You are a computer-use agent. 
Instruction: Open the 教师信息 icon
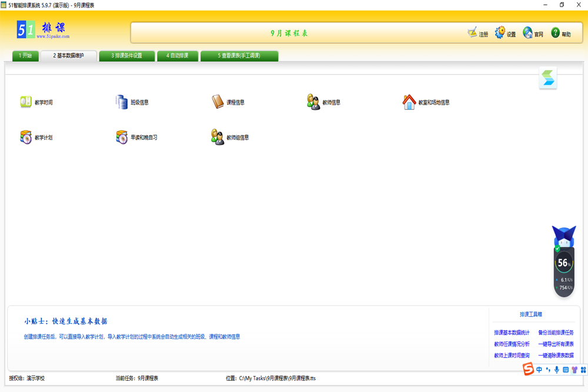point(313,102)
